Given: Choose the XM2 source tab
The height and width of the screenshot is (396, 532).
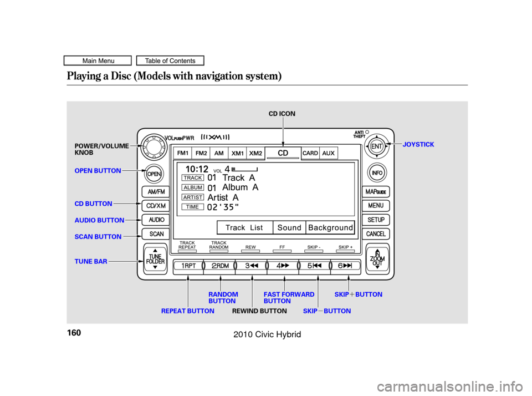Looking at the screenshot, I should pyautogui.click(x=256, y=153).
